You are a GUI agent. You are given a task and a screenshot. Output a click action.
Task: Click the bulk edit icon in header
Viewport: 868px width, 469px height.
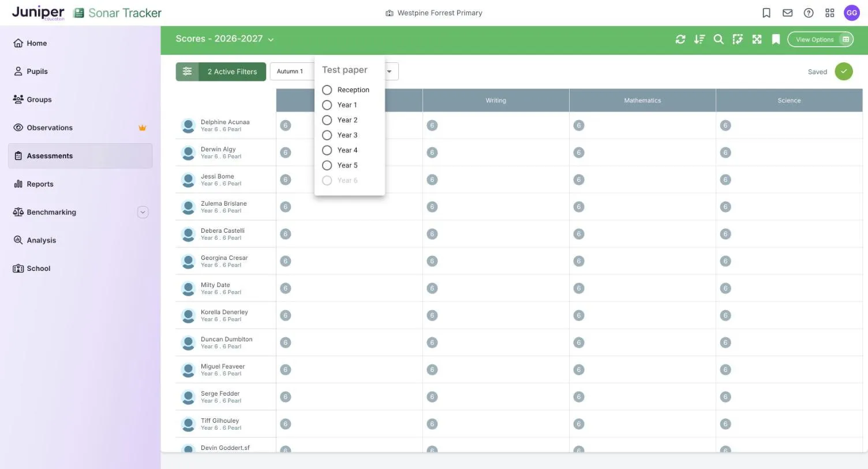738,39
